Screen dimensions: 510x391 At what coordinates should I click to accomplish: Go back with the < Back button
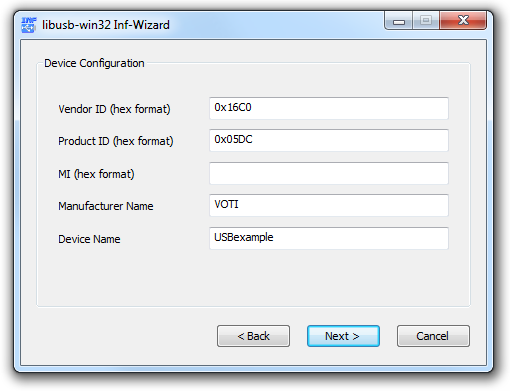click(253, 336)
